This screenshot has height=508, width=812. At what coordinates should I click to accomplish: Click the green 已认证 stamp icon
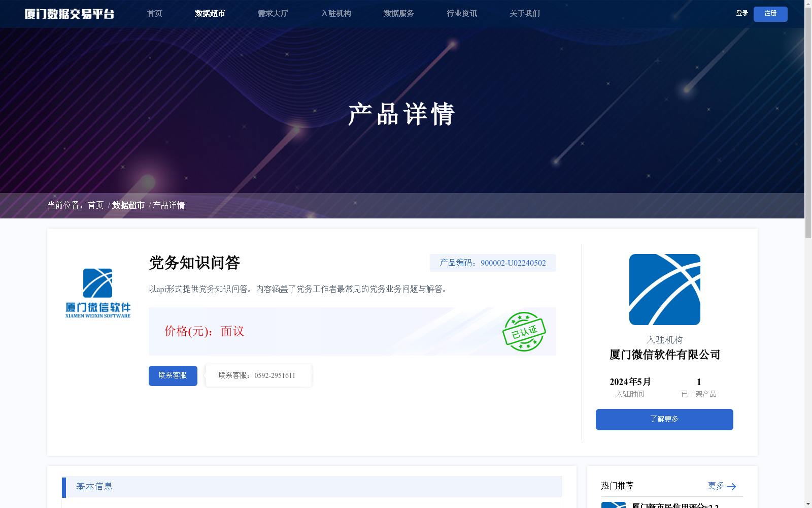[x=524, y=332]
